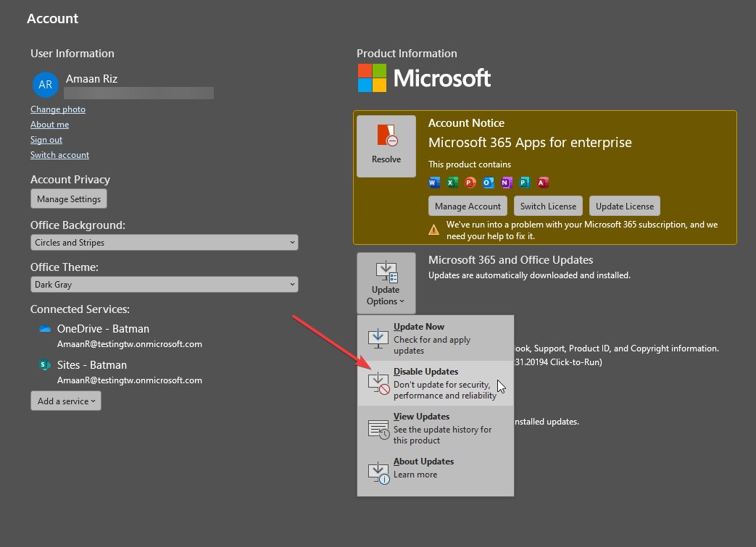The height and width of the screenshot is (547, 756).
Task: Select the Word icon under This product contains
Action: pyautogui.click(x=433, y=183)
